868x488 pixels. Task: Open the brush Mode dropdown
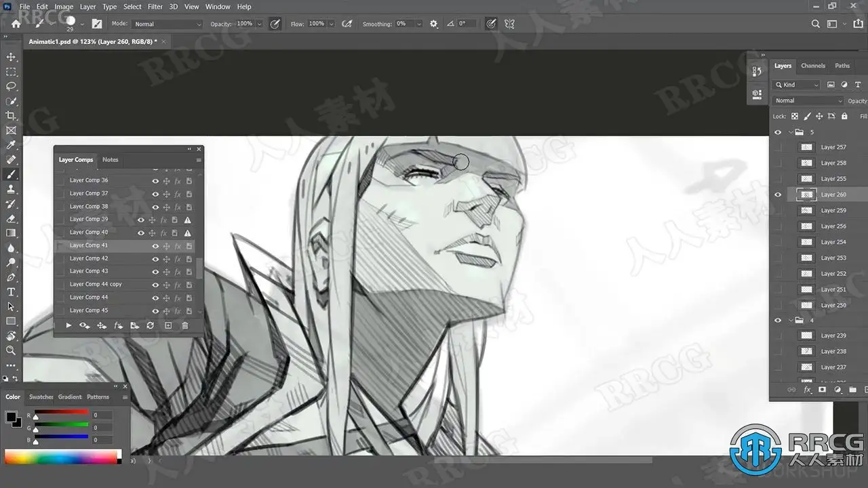click(167, 24)
